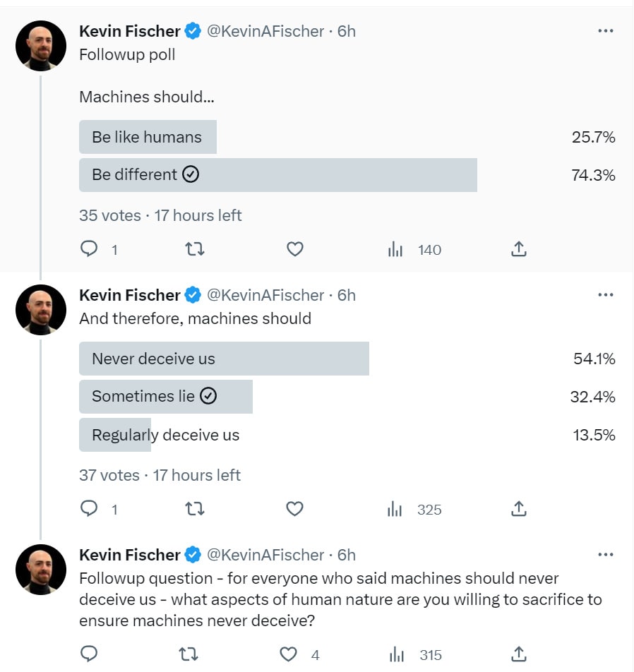Image resolution: width=634 pixels, height=672 pixels.
Task: Select 'Be like humans' poll option
Action: 148,137
